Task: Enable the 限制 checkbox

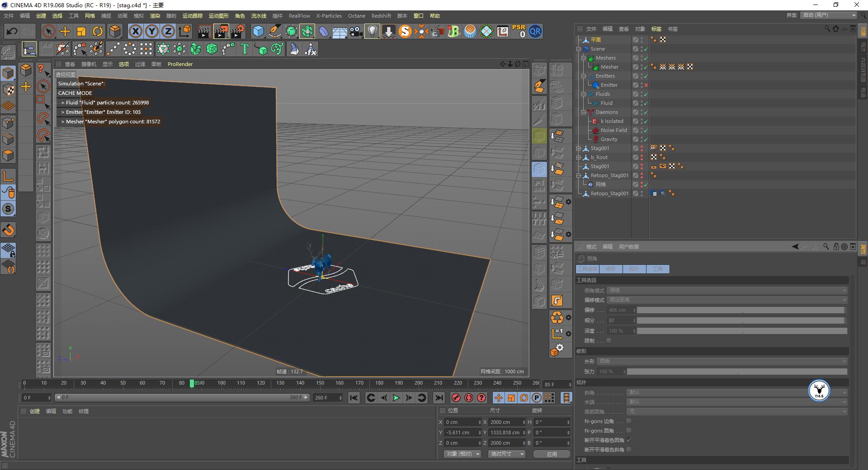Action: [609, 341]
